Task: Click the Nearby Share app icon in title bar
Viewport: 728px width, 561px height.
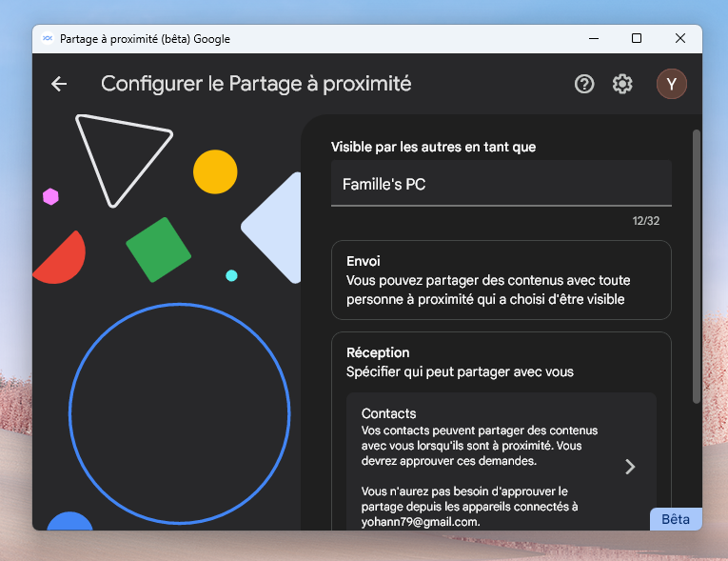Action: point(47,39)
